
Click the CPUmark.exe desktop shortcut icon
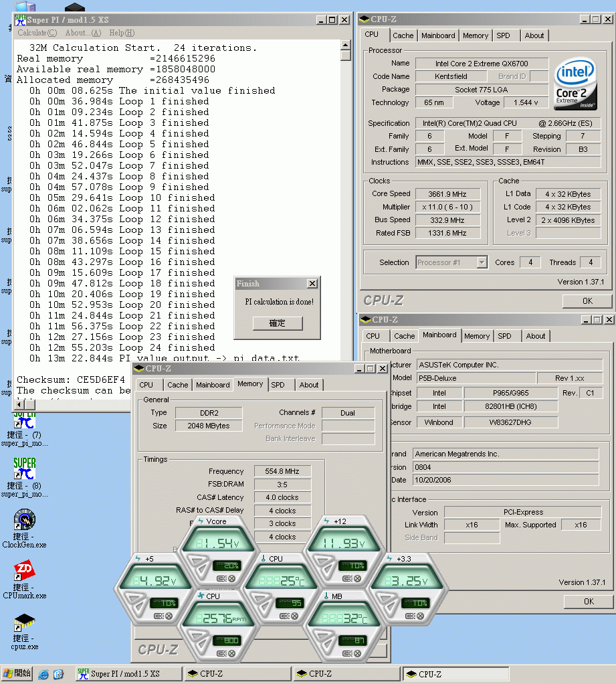pyautogui.click(x=25, y=571)
